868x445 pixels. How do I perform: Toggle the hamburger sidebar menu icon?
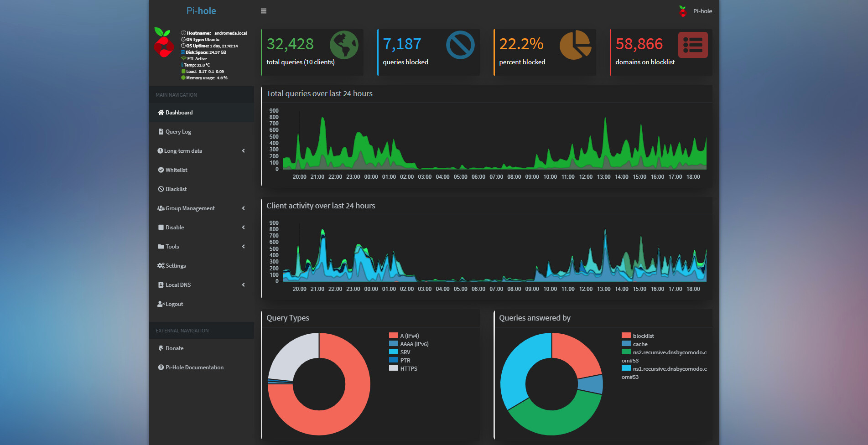pyautogui.click(x=264, y=11)
